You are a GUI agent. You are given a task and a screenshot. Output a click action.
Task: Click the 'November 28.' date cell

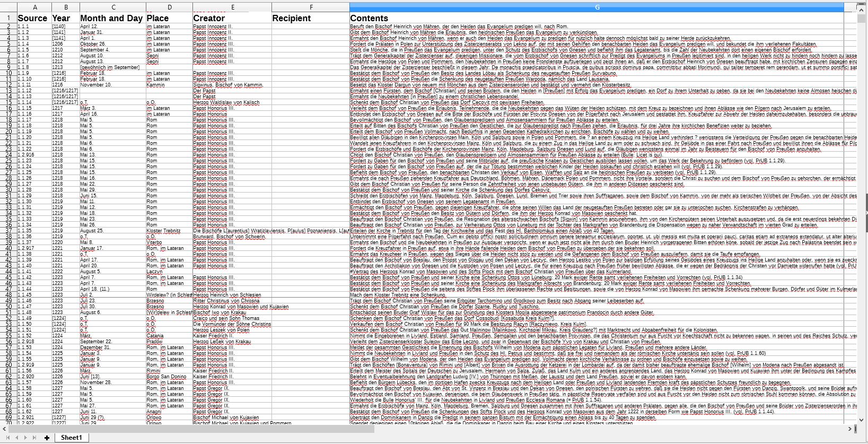(113, 382)
